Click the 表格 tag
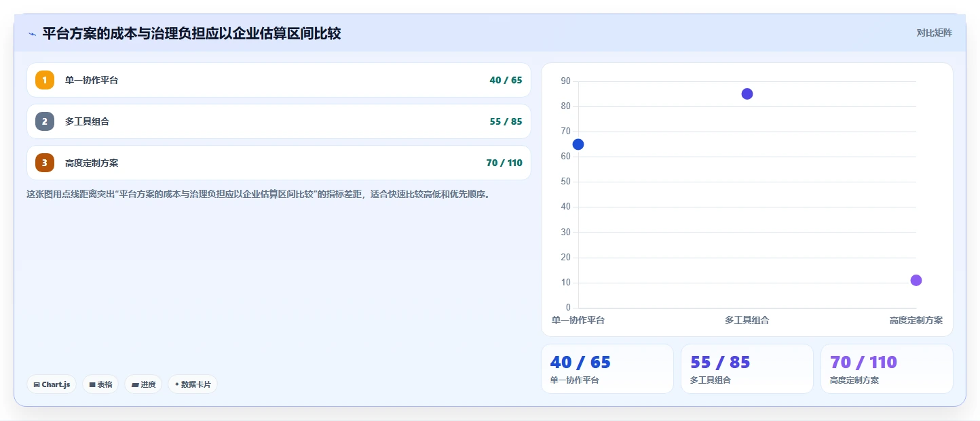Screen dimensions: 980x421 pos(100,384)
